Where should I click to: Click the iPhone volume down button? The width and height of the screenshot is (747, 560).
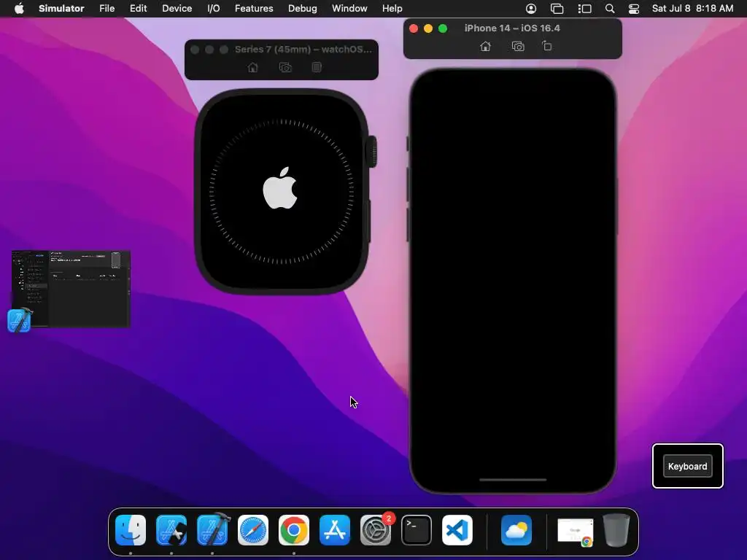[x=408, y=225]
